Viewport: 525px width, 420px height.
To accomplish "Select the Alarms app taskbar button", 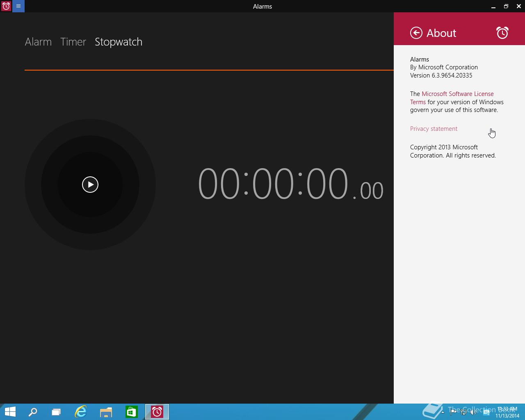I will coord(157,412).
